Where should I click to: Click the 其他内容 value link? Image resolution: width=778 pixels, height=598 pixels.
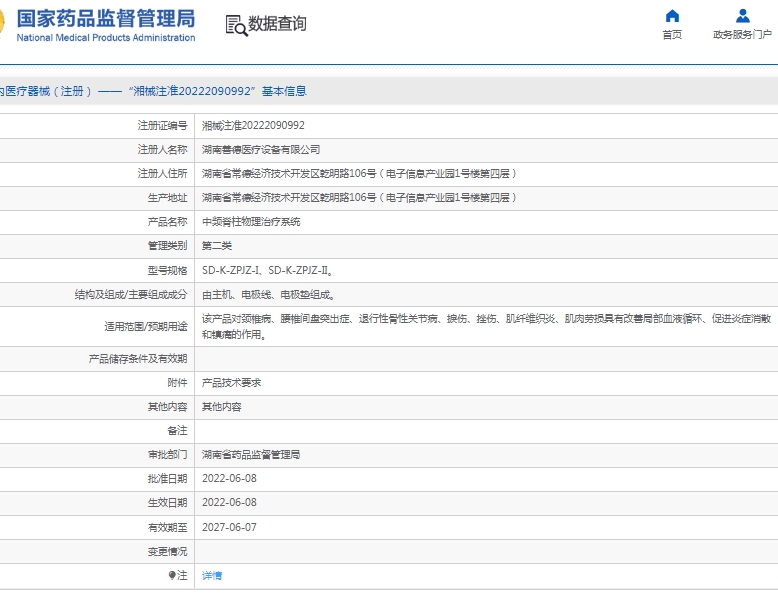(221, 407)
